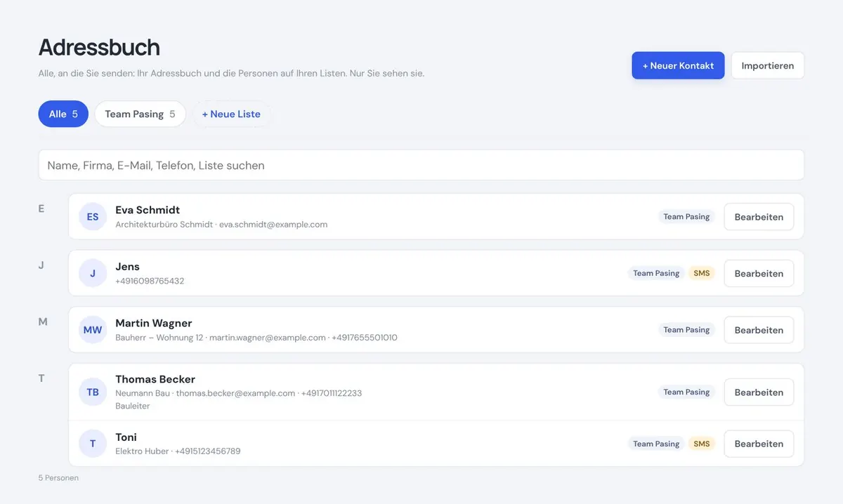The width and height of the screenshot is (843, 504).
Task: Open Bearbeiten for Martin Wagner
Action: [x=759, y=330]
